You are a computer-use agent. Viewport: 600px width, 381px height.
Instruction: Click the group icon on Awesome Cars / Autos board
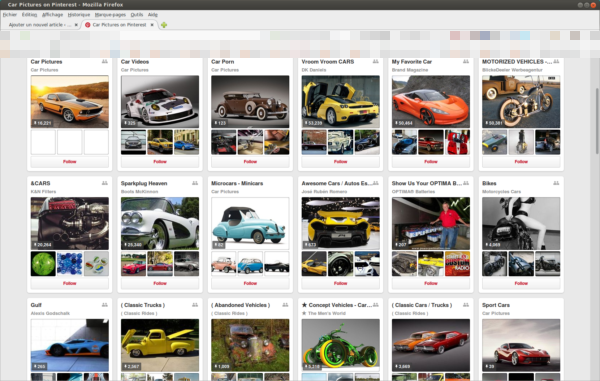pyautogui.click(x=376, y=183)
